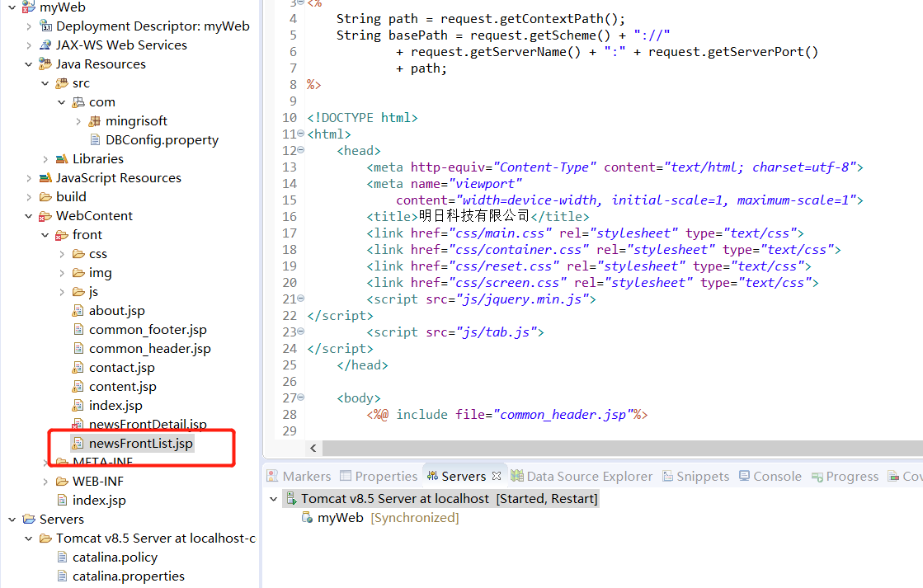Click the JavaScript Resources icon
Image resolution: width=923 pixels, height=588 pixels.
pyautogui.click(x=45, y=178)
